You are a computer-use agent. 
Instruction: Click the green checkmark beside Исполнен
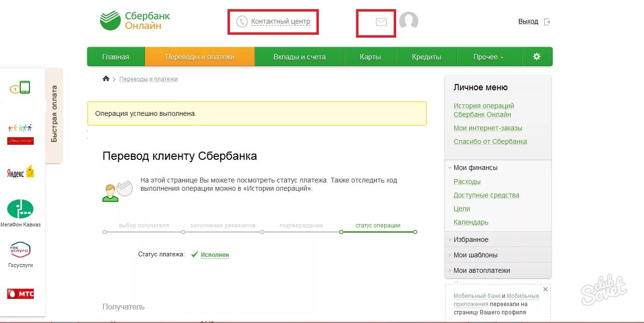pyautogui.click(x=194, y=254)
